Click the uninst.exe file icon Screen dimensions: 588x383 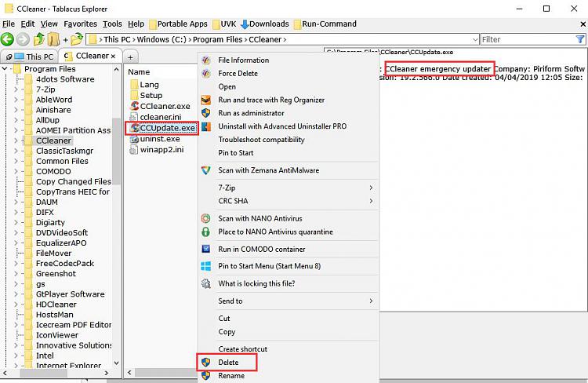click(134, 139)
